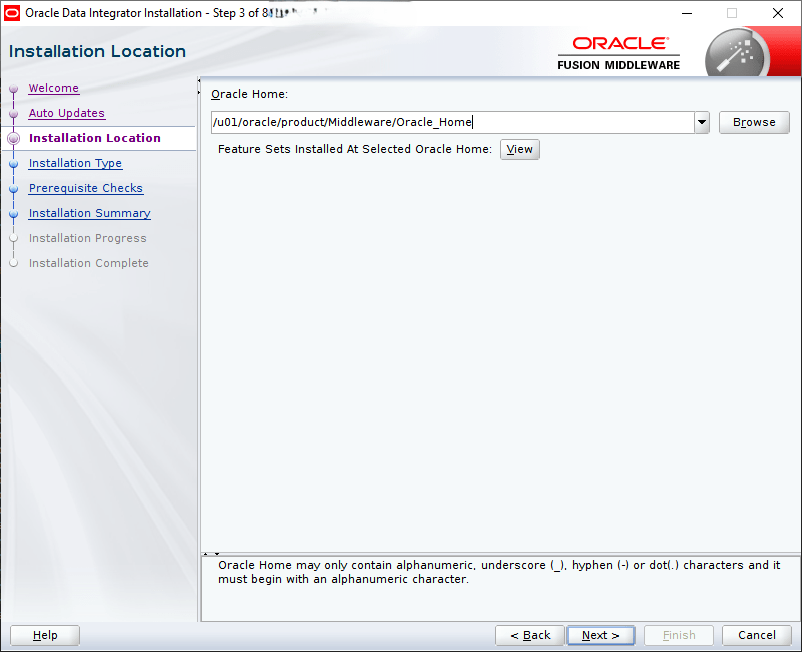Focus the Oracle Home path text field
Viewport: 802px width, 652px height.
[x=452, y=122]
